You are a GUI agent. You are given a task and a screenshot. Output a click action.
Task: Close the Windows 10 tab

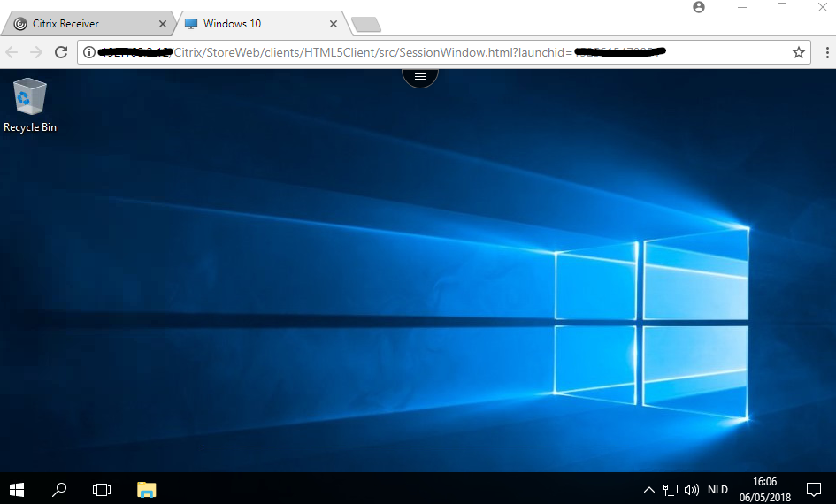tap(334, 24)
